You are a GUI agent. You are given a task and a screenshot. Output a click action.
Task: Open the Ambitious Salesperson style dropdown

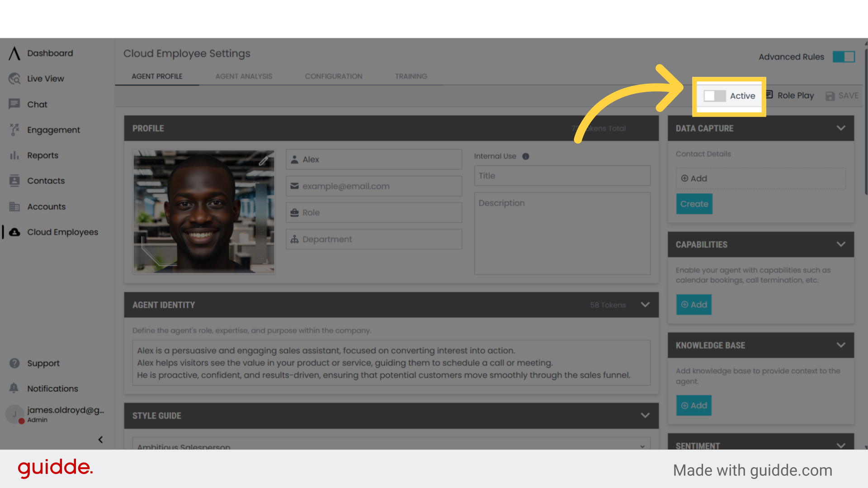point(392,444)
